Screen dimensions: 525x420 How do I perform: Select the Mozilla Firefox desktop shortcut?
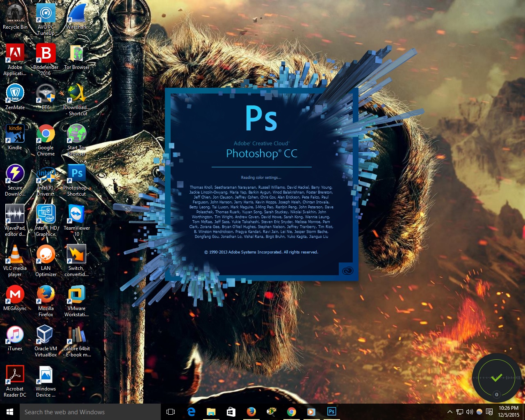point(46,301)
